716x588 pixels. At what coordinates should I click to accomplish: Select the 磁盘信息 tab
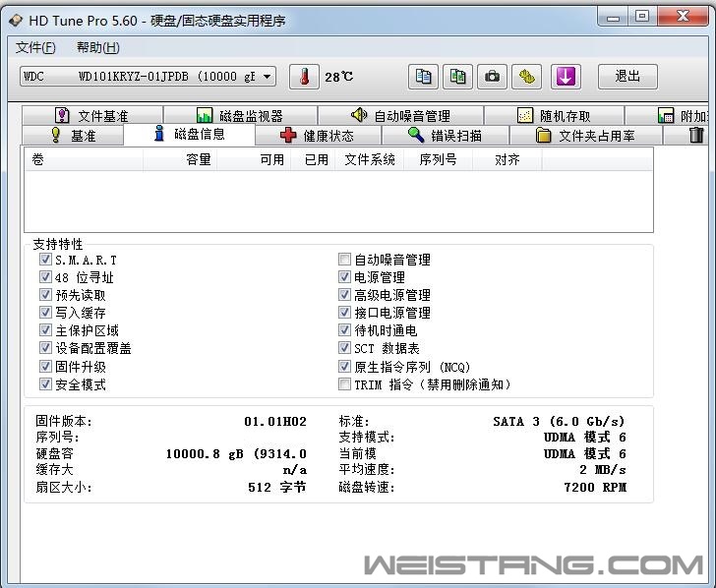(190, 134)
